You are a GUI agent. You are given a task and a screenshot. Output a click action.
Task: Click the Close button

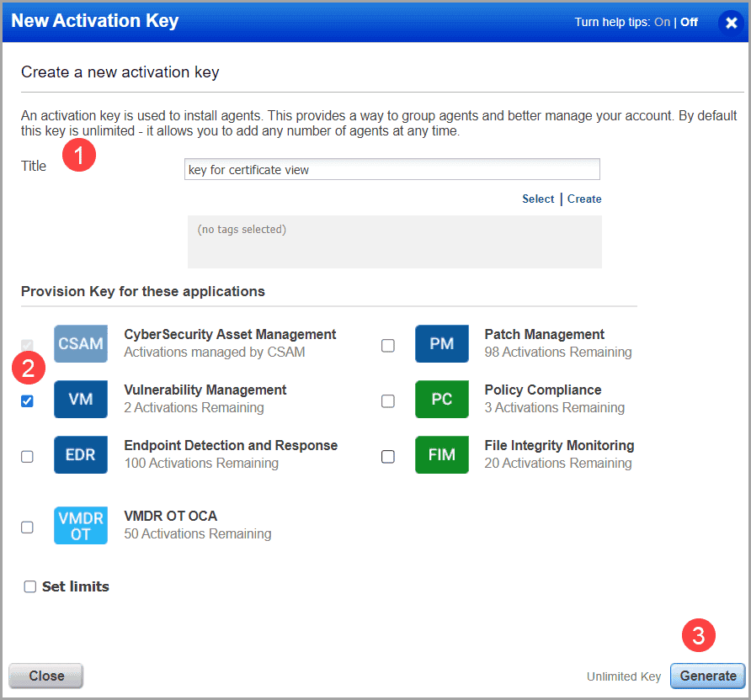pyautogui.click(x=45, y=676)
